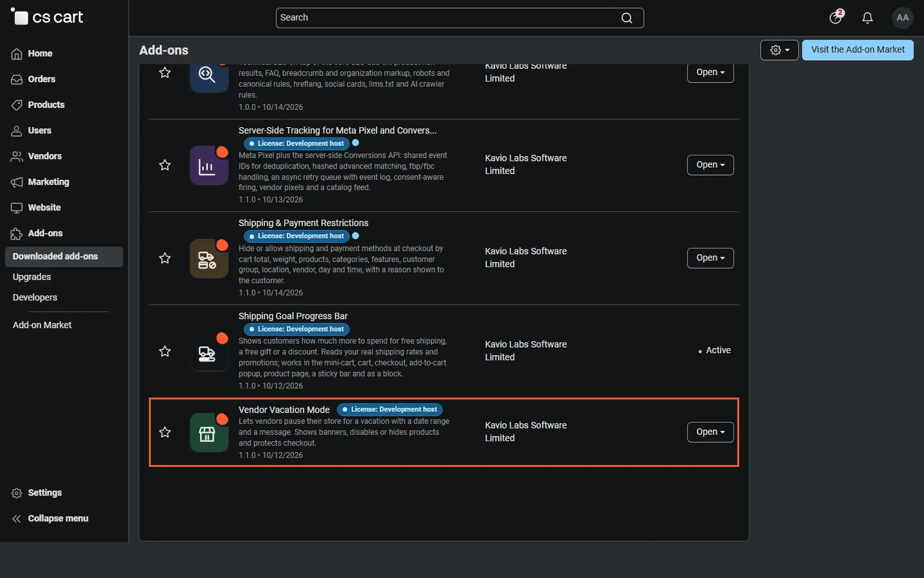Expand Open dropdown for Server-Side Tracking

click(x=710, y=165)
